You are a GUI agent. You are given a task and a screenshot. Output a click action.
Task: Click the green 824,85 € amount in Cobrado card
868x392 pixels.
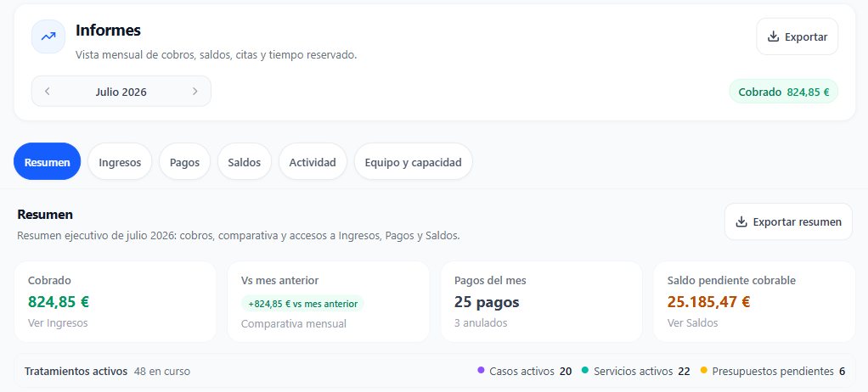point(58,302)
